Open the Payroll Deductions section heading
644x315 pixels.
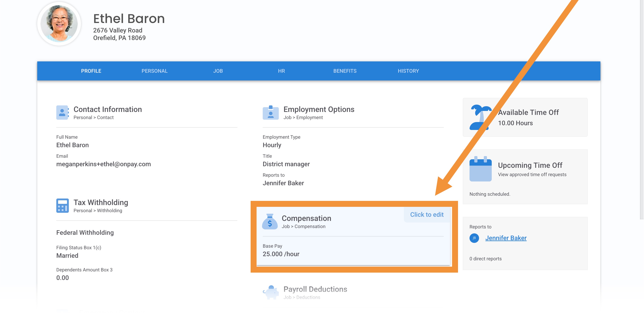coord(315,289)
